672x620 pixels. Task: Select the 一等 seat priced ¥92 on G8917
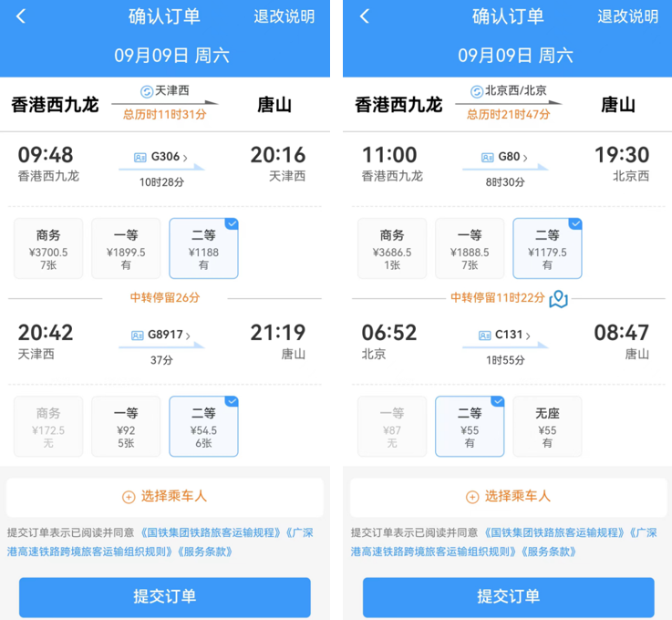[x=126, y=427]
